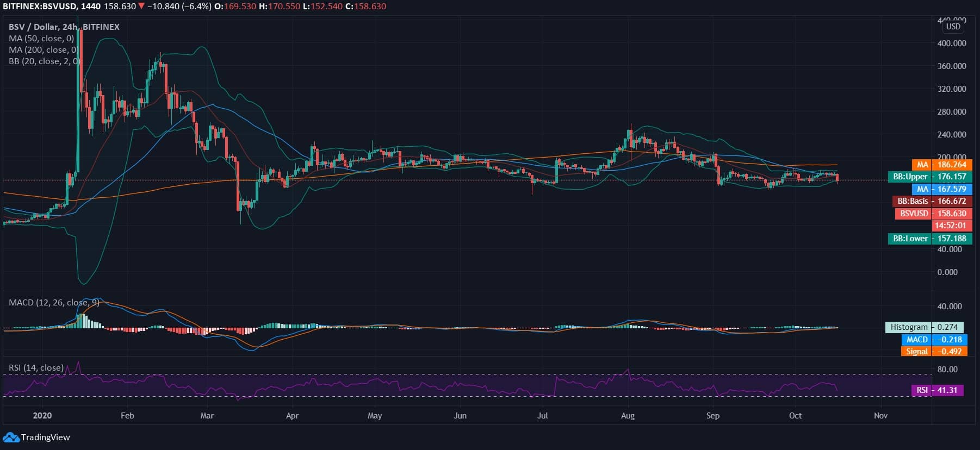The height and width of the screenshot is (450, 980).
Task: Click the Oct time axis label
Action: 795,416
